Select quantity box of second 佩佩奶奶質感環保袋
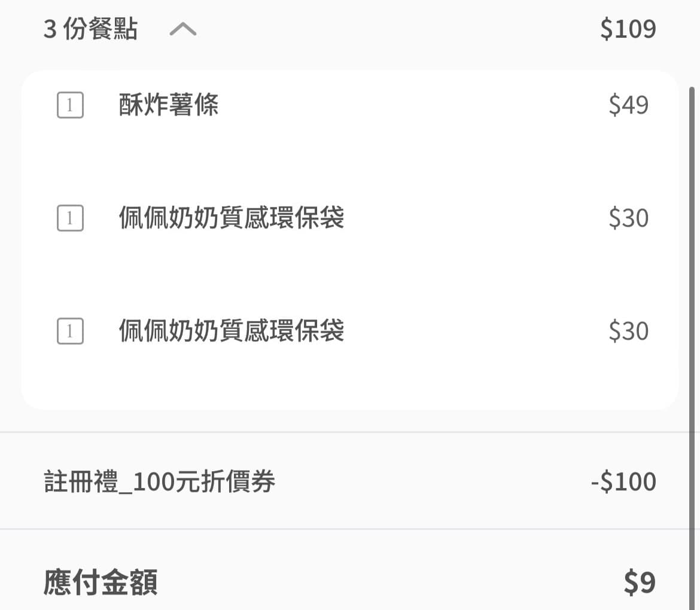Viewport: 700px width, 610px height. [x=70, y=331]
